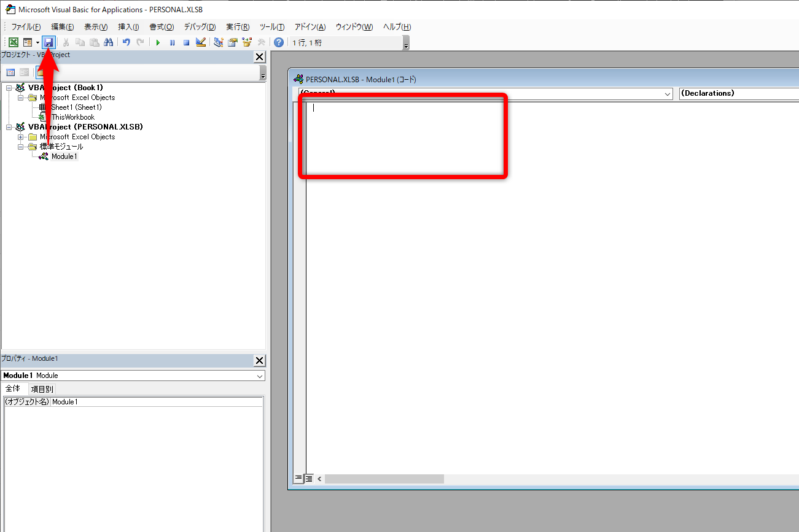
Task: Click the Full Module View button
Action: (309, 478)
